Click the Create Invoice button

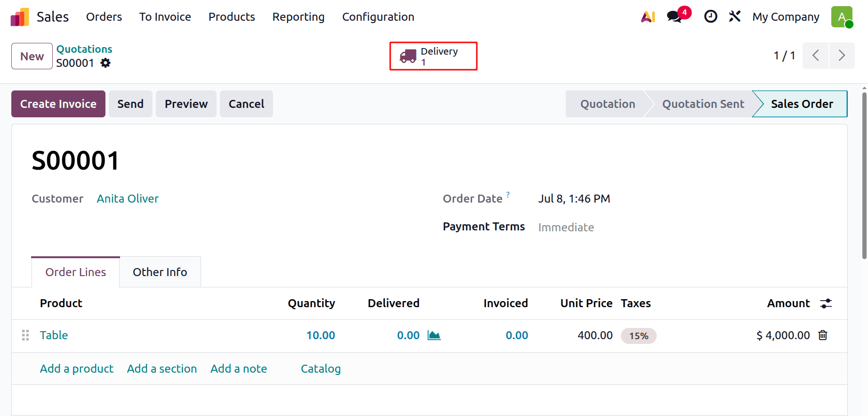pyautogui.click(x=58, y=104)
